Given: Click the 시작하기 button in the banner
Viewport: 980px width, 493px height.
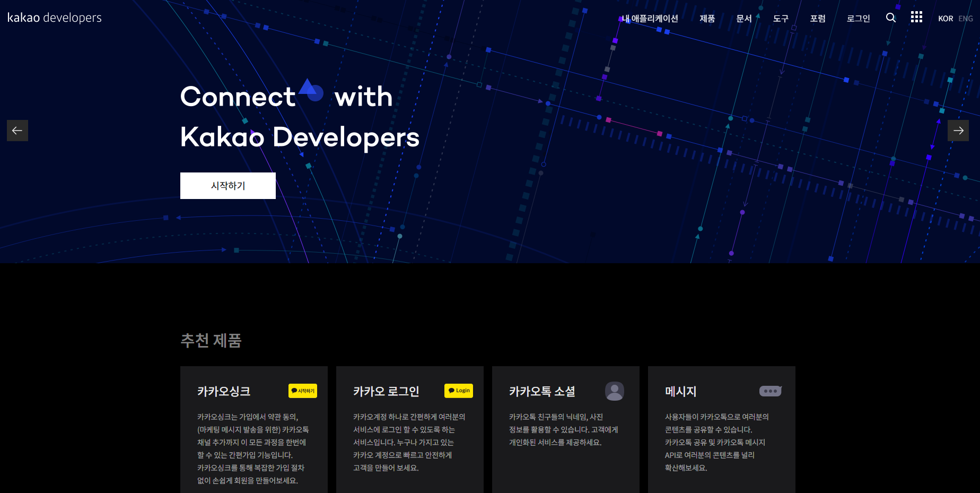Looking at the screenshot, I should [x=228, y=186].
